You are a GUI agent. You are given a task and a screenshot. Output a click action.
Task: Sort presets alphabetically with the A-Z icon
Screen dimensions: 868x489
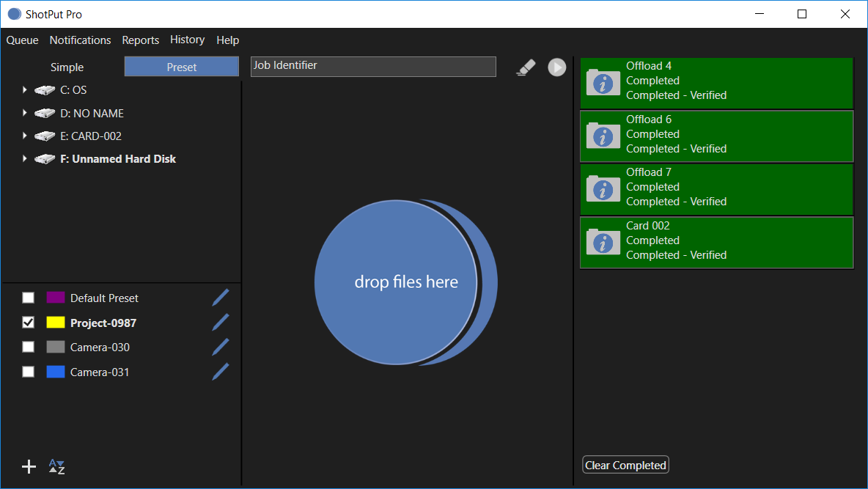[x=56, y=466]
